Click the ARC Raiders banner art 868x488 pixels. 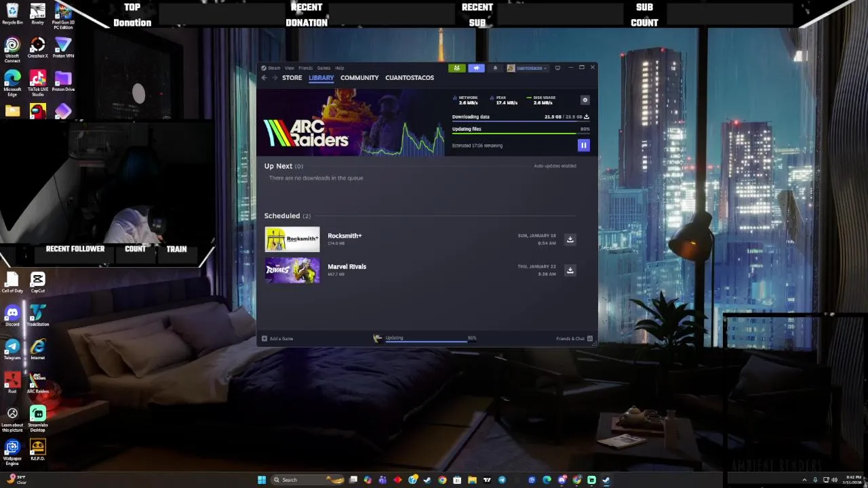[x=351, y=123]
